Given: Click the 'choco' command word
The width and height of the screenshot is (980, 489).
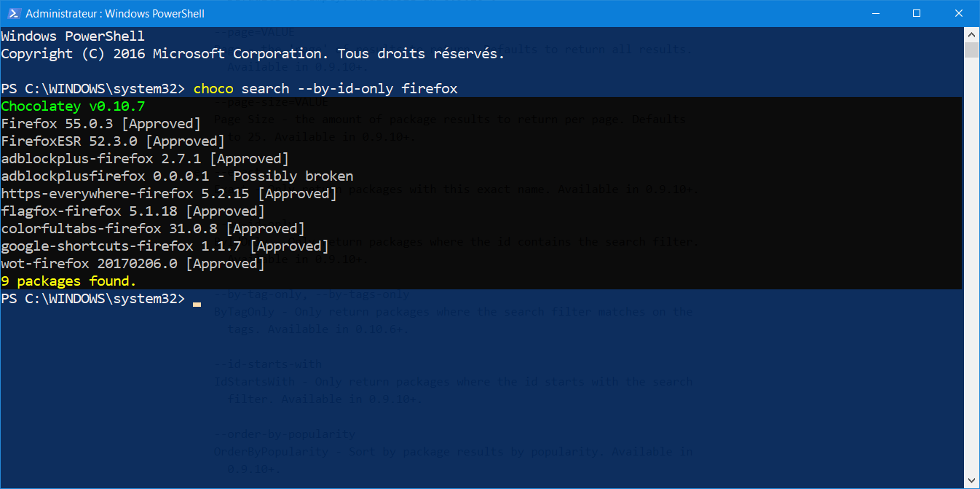Looking at the screenshot, I should (213, 89).
